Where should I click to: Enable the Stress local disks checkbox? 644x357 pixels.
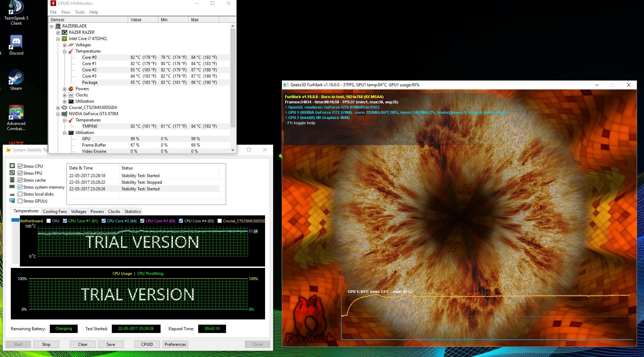tap(20, 194)
